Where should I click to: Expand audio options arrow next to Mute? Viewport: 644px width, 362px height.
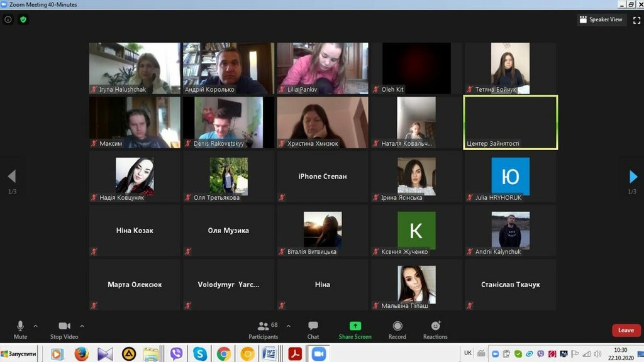(36, 326)
